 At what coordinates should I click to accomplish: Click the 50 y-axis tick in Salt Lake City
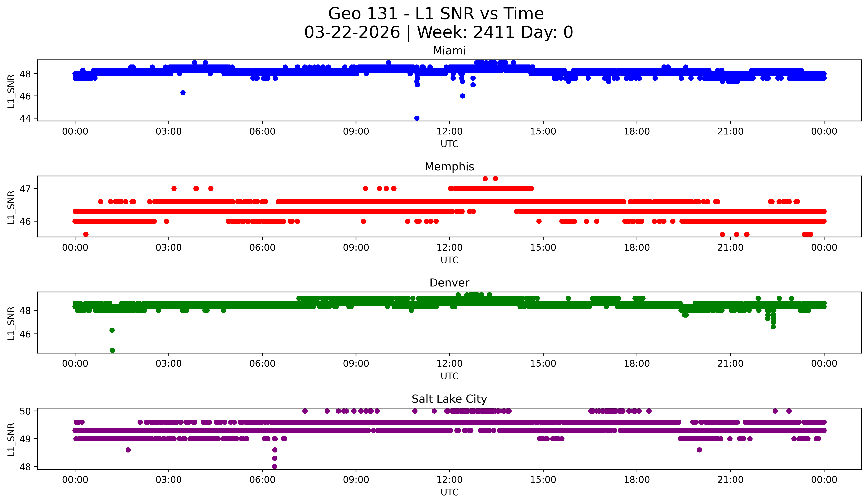point(25,411)
